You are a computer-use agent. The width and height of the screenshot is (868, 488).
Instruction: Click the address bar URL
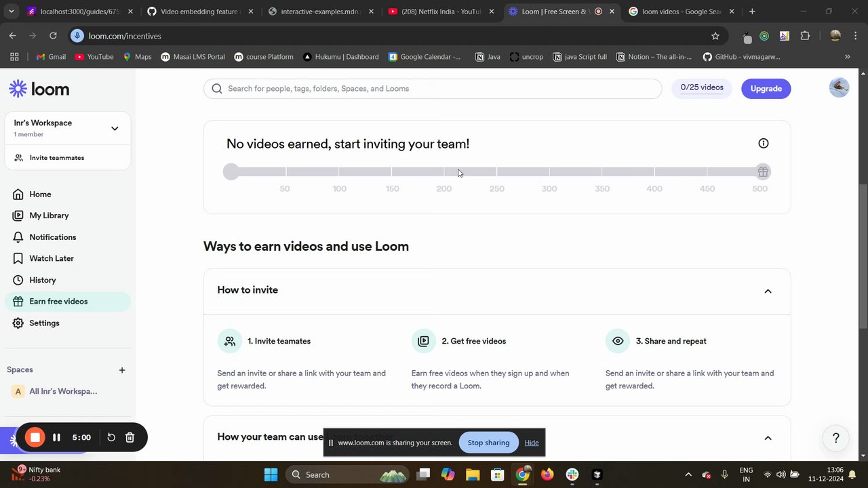click(125, 36)
